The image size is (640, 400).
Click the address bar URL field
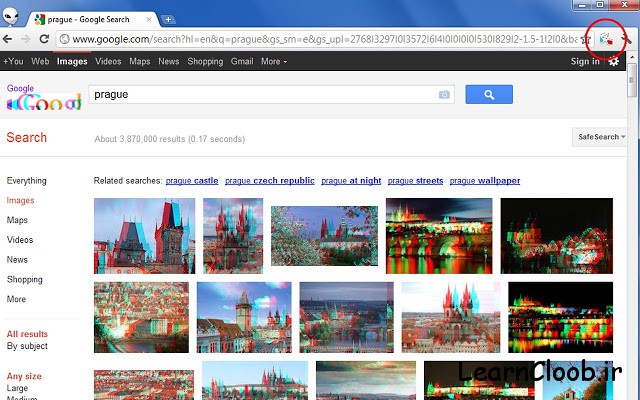(x=324, y=39)
